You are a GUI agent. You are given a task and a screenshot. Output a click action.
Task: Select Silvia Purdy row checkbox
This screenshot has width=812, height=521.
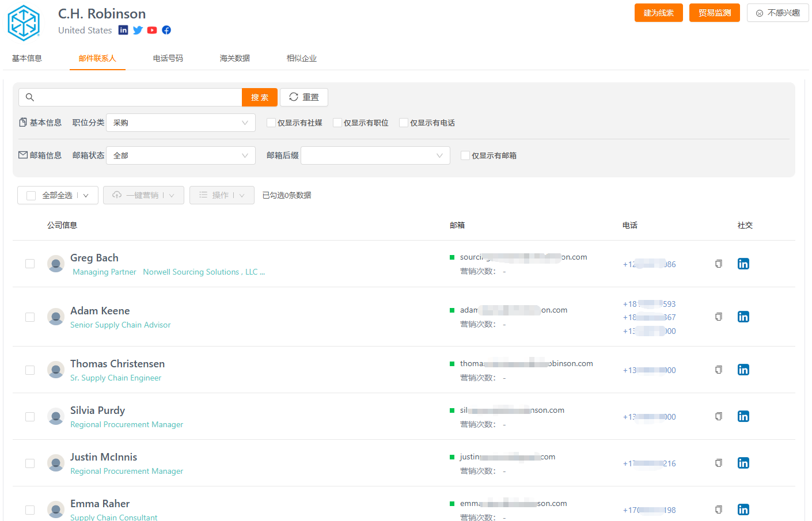(x=30, y=417)
